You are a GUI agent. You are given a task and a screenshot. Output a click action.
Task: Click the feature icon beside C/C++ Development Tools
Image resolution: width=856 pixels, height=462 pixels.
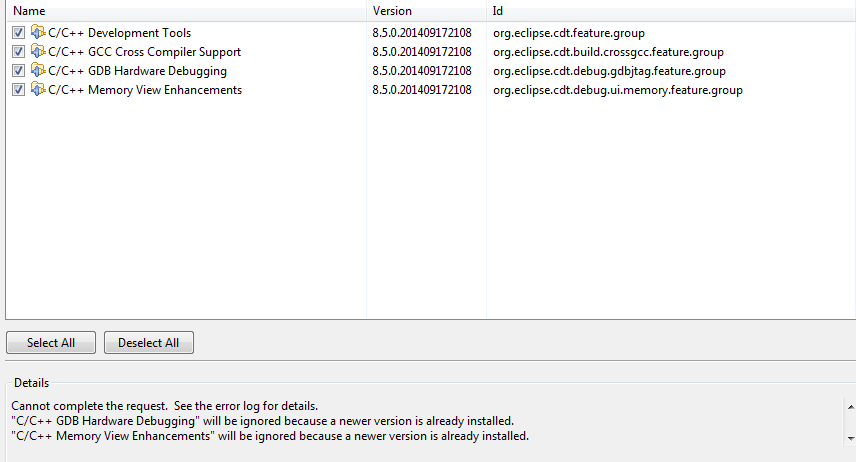click(38, 32)
